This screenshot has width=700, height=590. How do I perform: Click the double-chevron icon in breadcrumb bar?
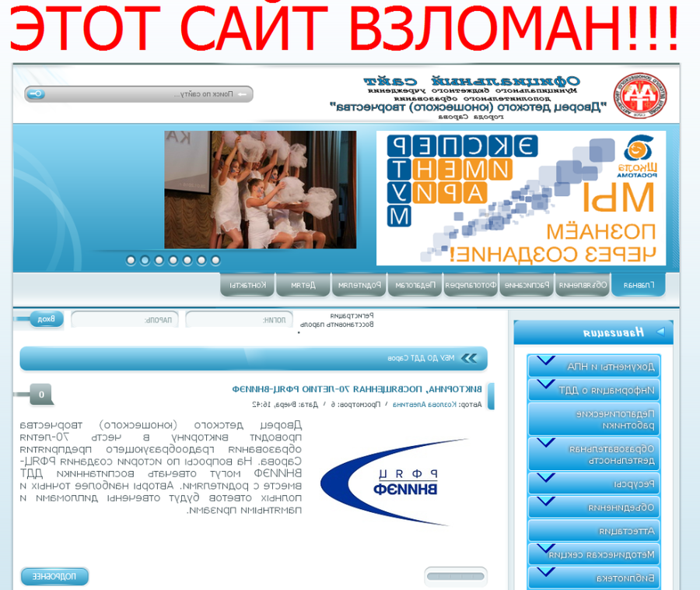click(x=470, y=358)
